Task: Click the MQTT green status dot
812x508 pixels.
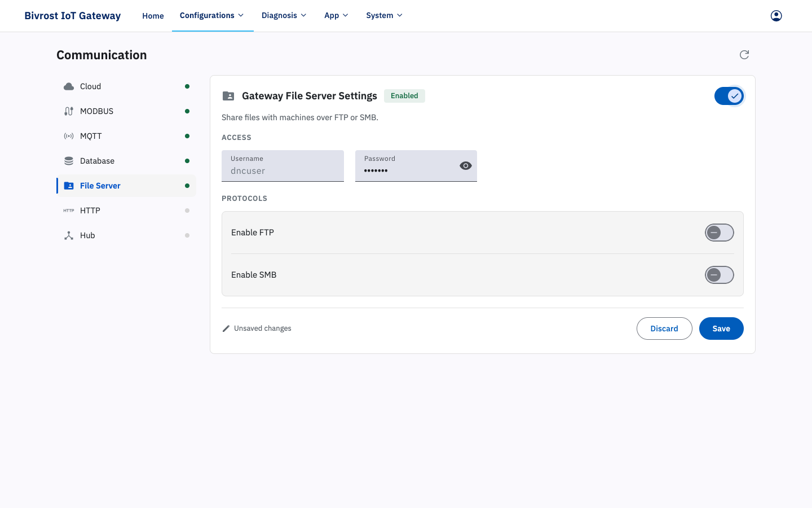Action: click(x=187, y=136)
